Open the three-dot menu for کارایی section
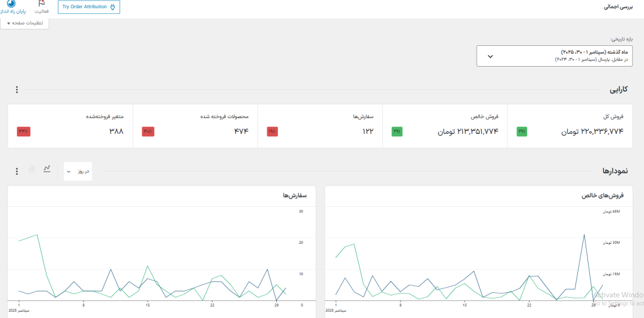 point(17,90)
